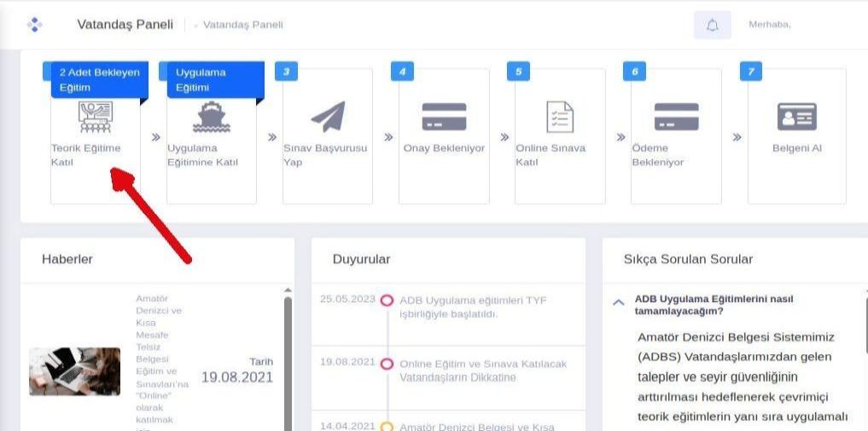Open the notification bell icon
The height and width of the screenshot is (431, 868).
click(712, 25)
